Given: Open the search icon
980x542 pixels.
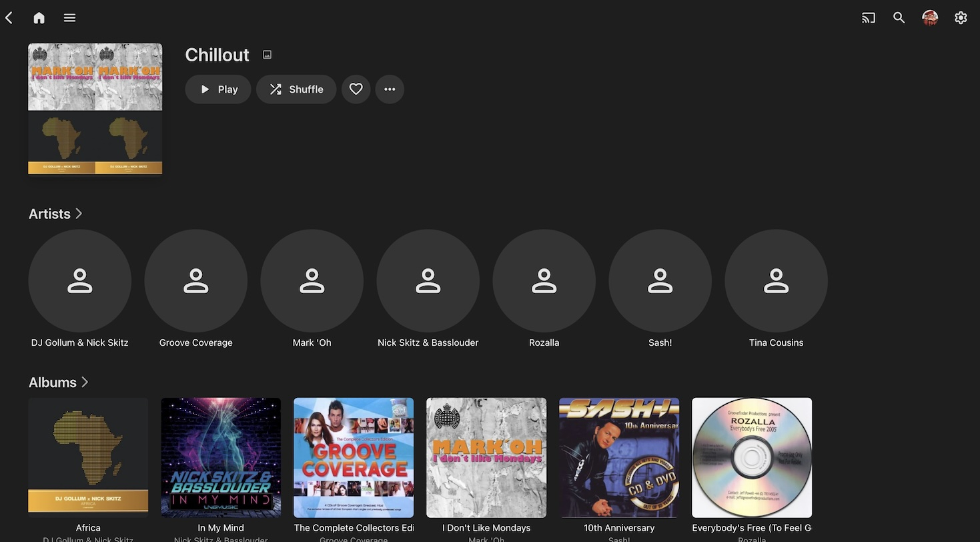Looking at the screenshot, I should click(899, 18).
